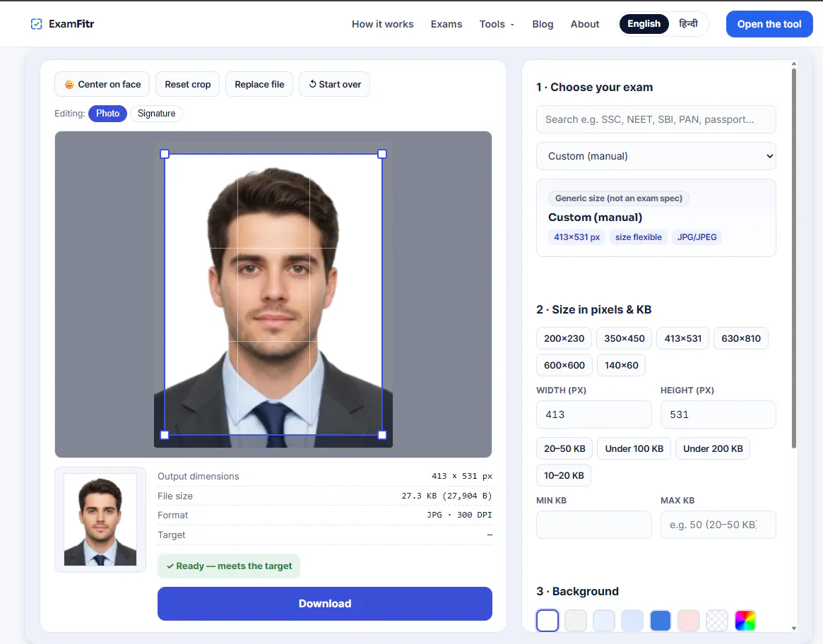This screenshot has width=823, height=644.
Task: Select the Under 100 KB preset
Action: (634, 449)
